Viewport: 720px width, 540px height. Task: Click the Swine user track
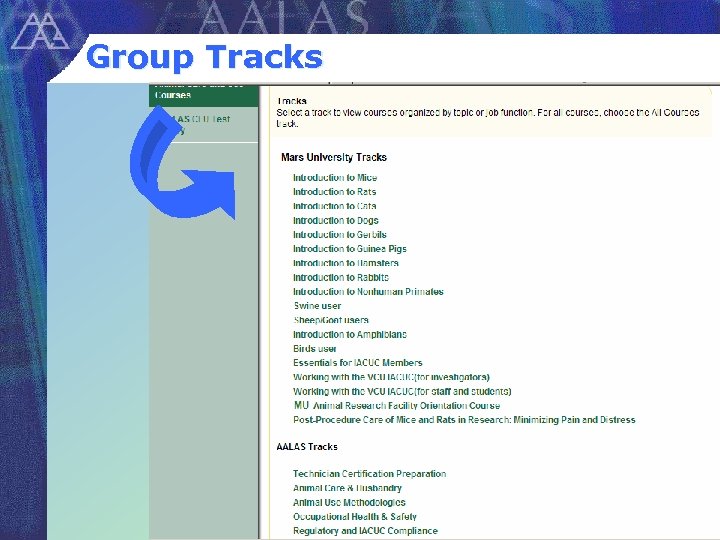tap(317, 306)
